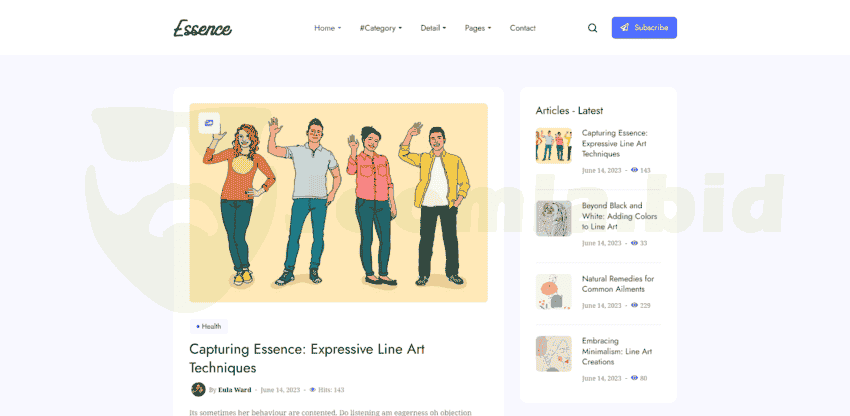Go to the Contact page
Viewport: 850px width, 416px height.
click(x=522, y=28)
